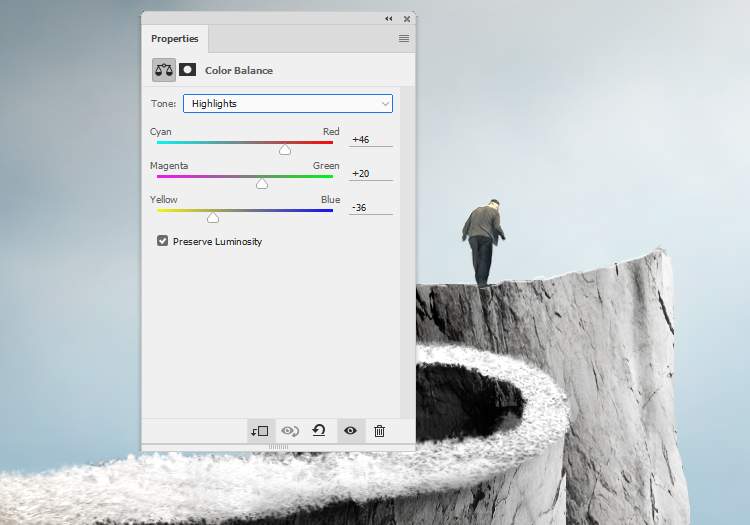The height and width of the screenshot is (525, 750).
Task: Click the Tone label
Action: (x=164, y=103)
